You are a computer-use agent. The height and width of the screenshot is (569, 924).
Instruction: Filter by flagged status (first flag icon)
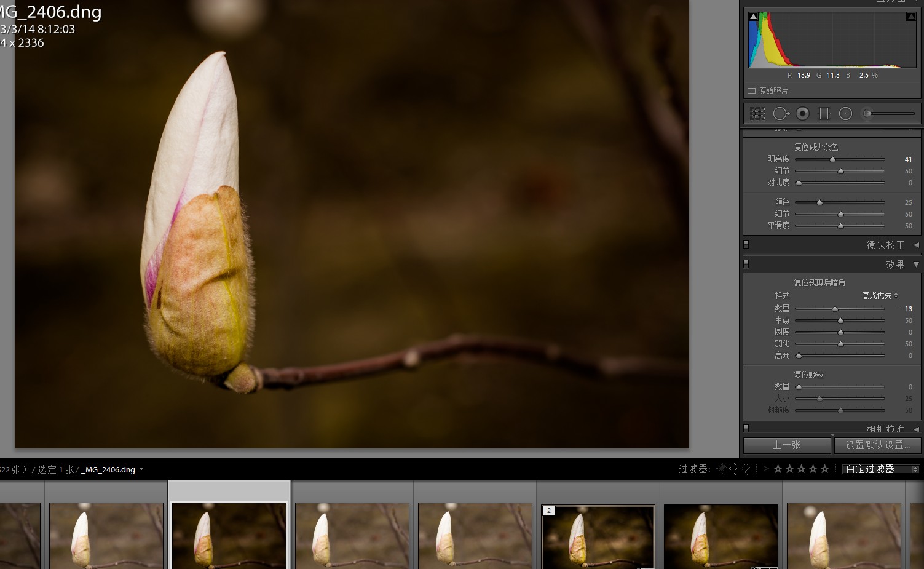coord(722,469)
